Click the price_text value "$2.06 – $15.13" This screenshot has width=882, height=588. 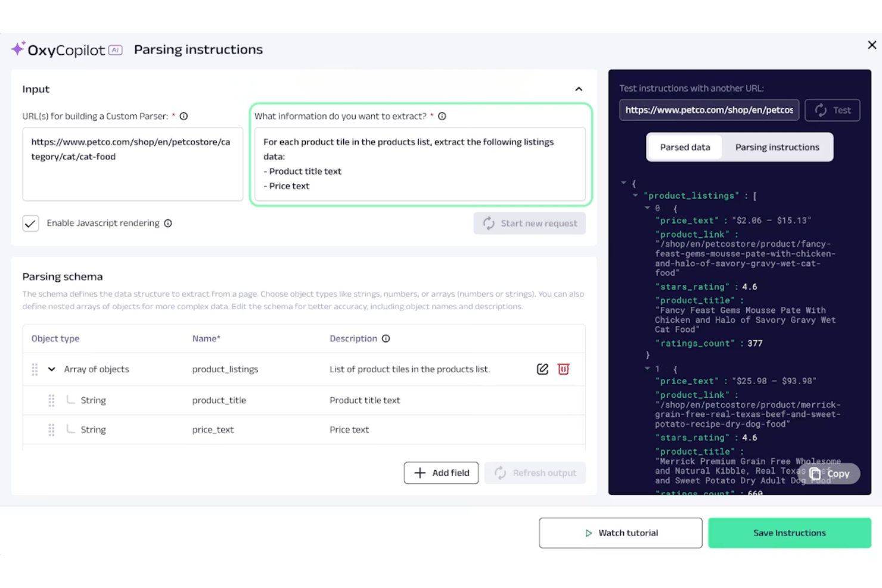pos(771,220)
